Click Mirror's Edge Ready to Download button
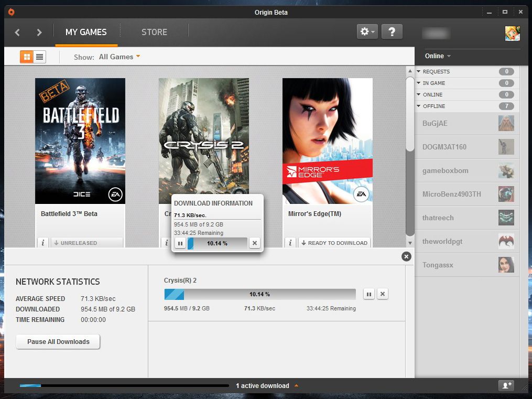Screen dimensions: 532x399 334,243
